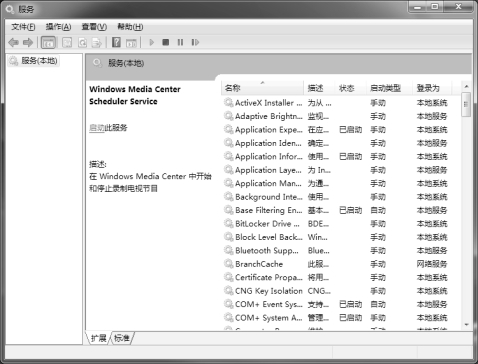This screenshot has width=478, height=364.
Task: Select the Adaptive Brightness service icon
Action: pyautogui.click(x=228, y=116)
